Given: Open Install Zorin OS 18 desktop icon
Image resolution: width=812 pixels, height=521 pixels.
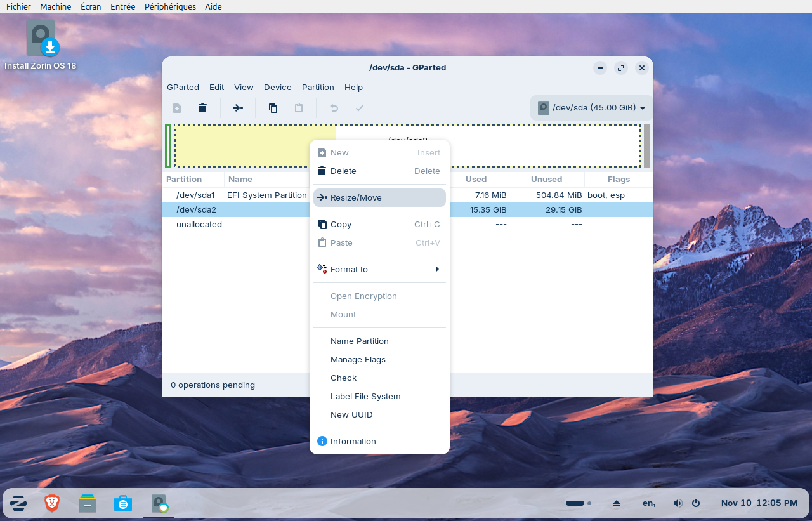Looking at the screenshot, I should 41,46.
